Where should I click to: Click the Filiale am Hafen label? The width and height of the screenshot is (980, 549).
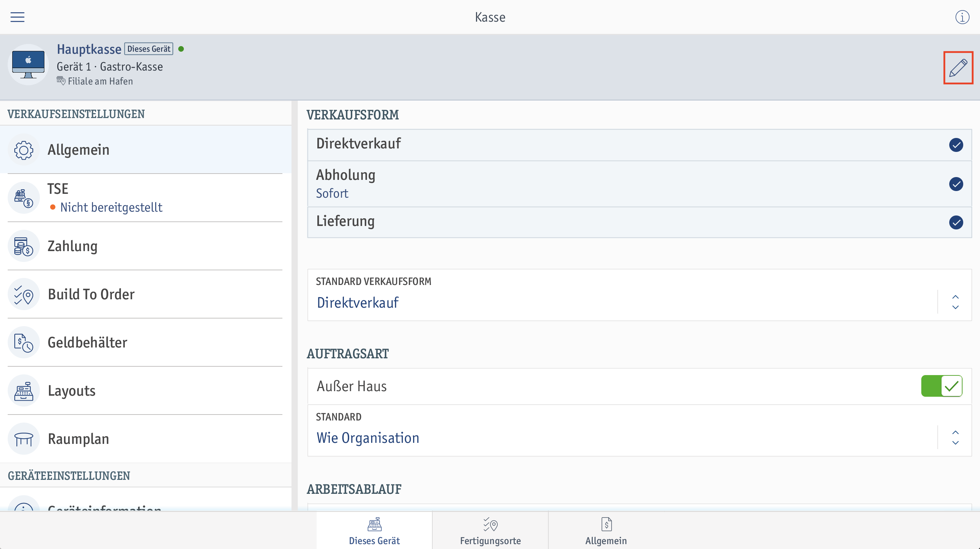(100, 81)
